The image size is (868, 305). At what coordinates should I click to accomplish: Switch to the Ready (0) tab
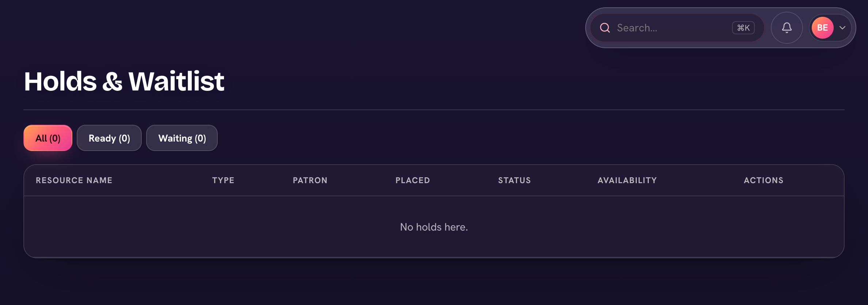pos(109,138)
